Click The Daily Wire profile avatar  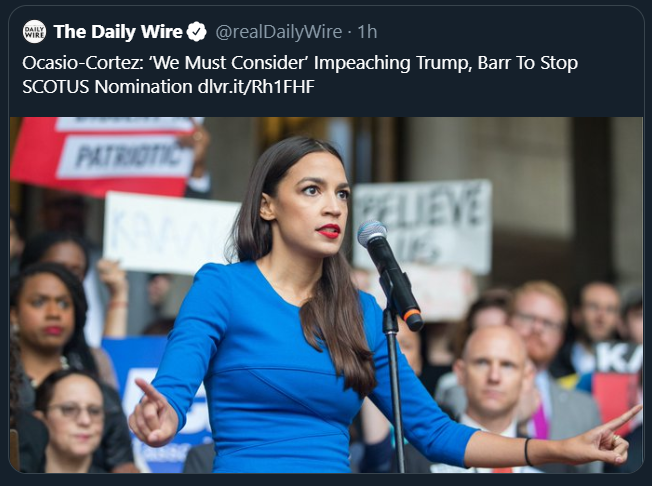[x=34, y=32]
